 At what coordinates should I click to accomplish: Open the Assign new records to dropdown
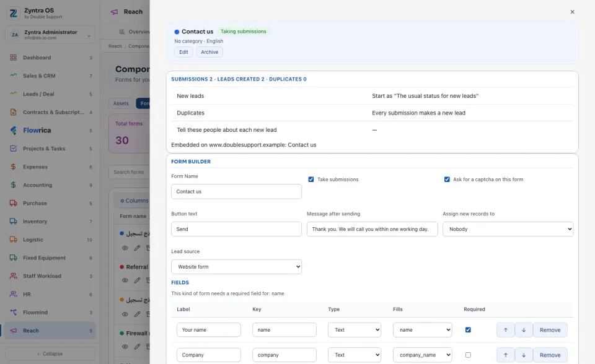508,229
